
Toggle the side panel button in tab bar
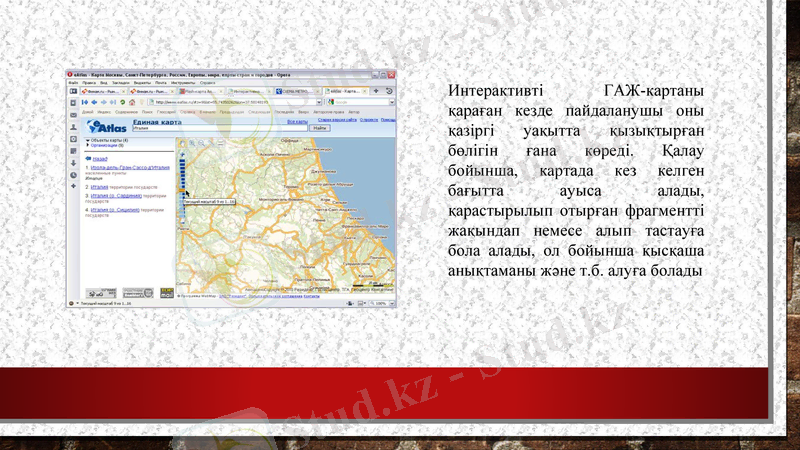point(73,91)
